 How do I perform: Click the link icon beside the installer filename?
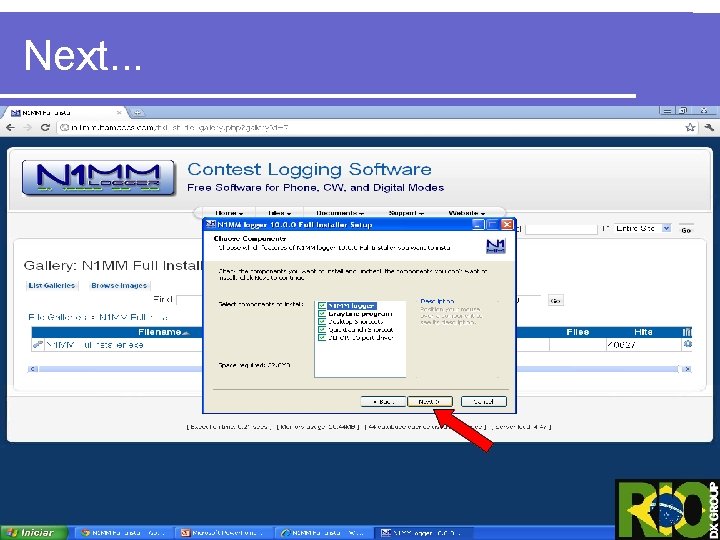click(38, 344)
